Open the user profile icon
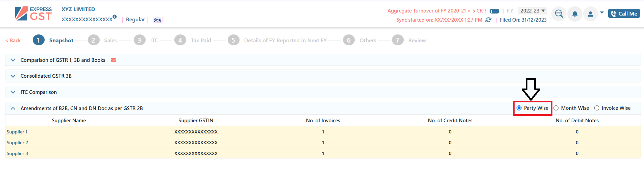Image resolution: width=644 pixels, height=176 pixels. [591, 14]
